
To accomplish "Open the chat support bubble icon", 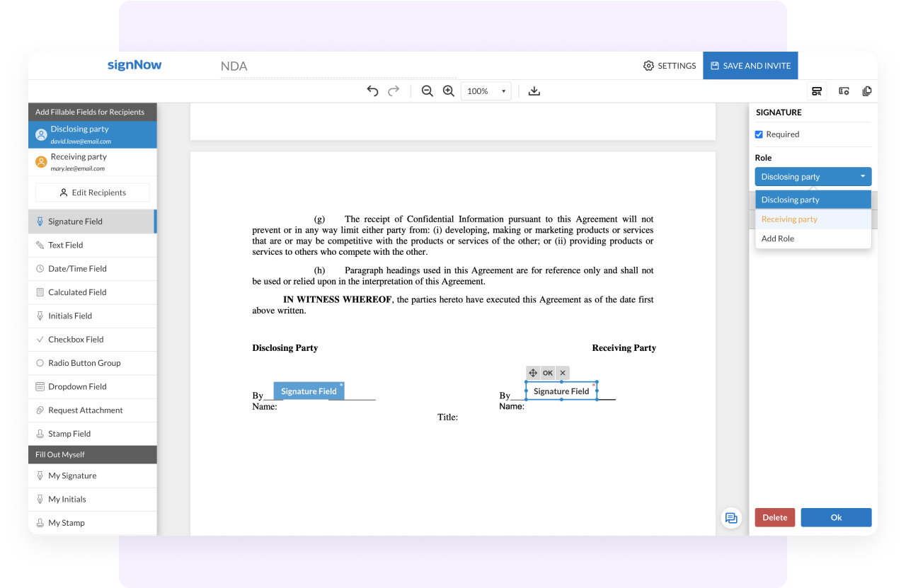I will 731,518.
